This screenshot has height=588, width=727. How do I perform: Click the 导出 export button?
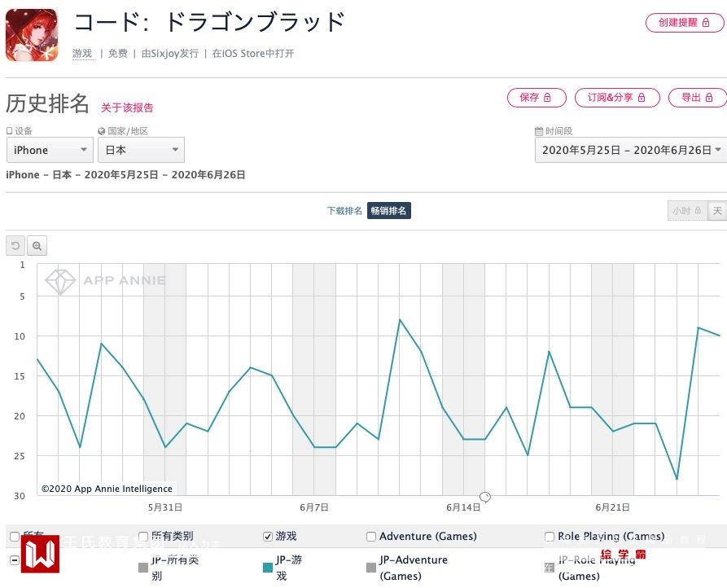coord(697,98)
